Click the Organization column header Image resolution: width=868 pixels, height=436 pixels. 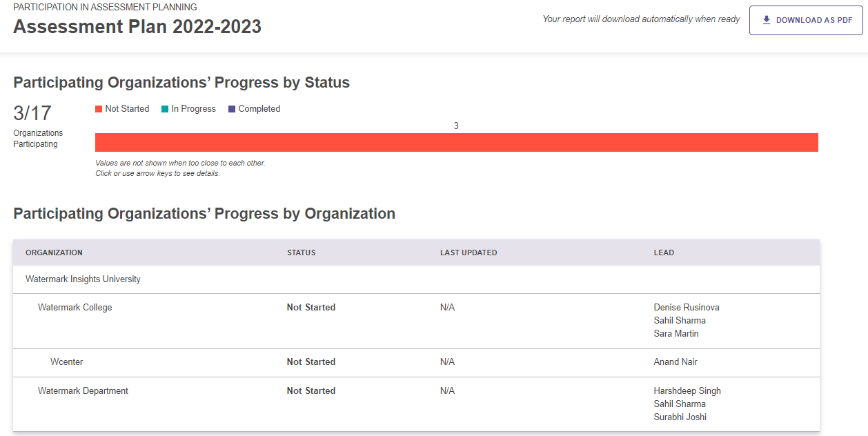pyautogui.click(x=54, y=252)
